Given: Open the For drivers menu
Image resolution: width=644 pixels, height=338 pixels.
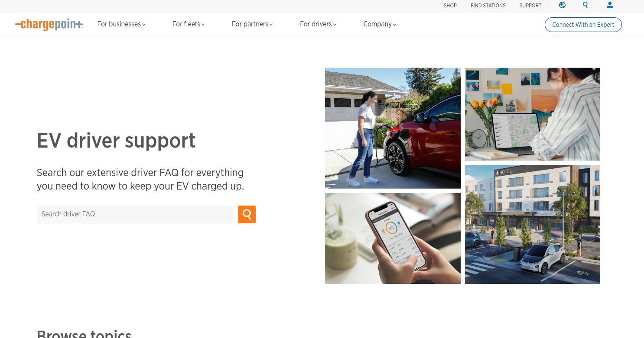Looking at the screenshot, I should point(318,24).
